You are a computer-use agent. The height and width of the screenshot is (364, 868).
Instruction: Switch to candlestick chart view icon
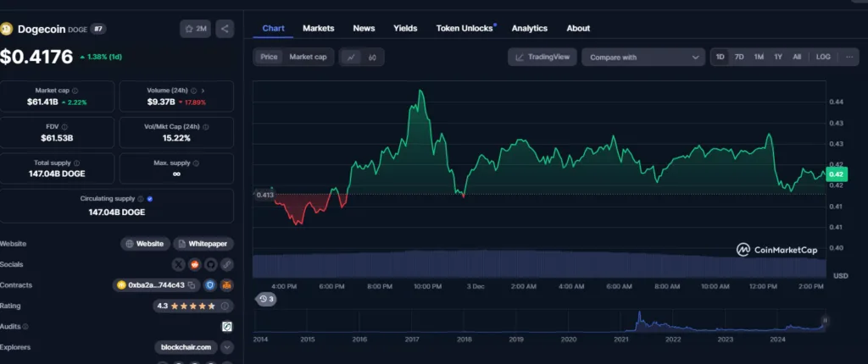[x=372, y=57]
